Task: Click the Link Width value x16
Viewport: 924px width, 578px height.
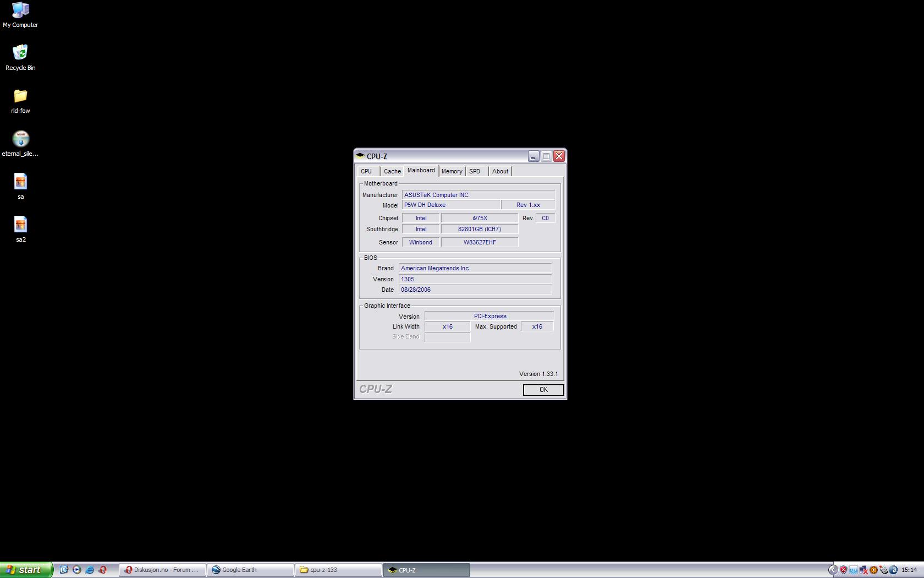Action: click(448, 326)
